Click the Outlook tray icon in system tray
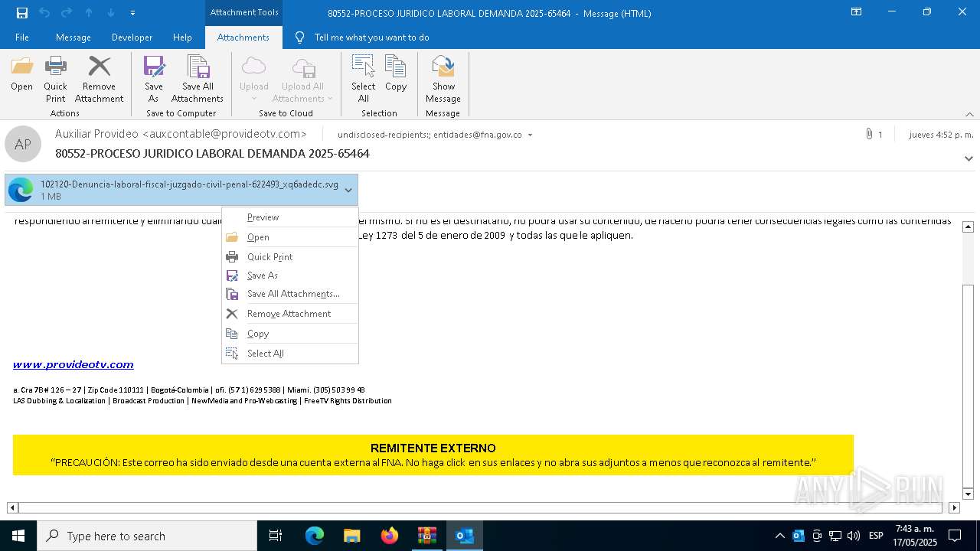This screenshot has height=551, width=980. [799, 536]
